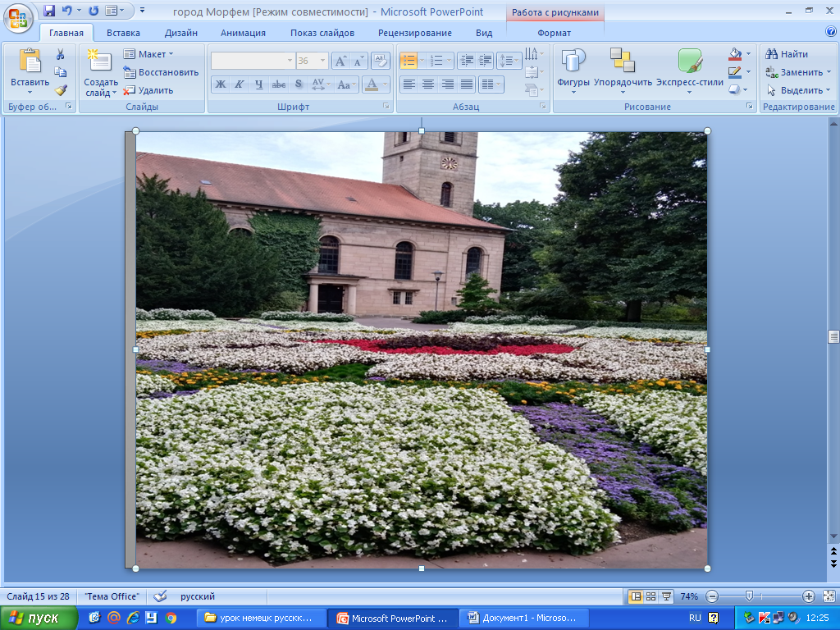Open Документ1 in the Windows taskbar
Screen dimensions: 840x630
coord(523,619)
